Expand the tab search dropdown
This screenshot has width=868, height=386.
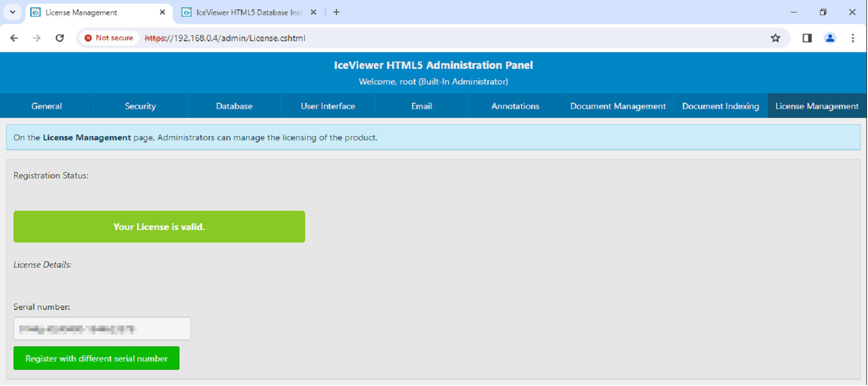[13, 12]
